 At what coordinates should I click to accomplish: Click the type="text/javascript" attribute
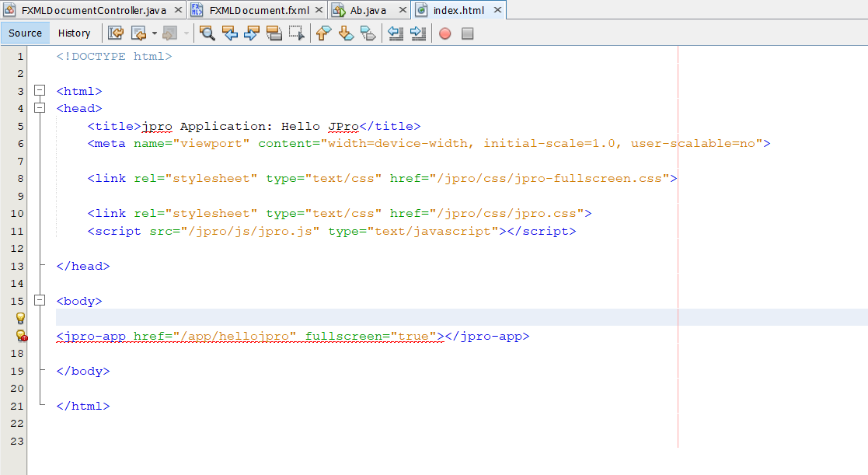tap(413, 231)
